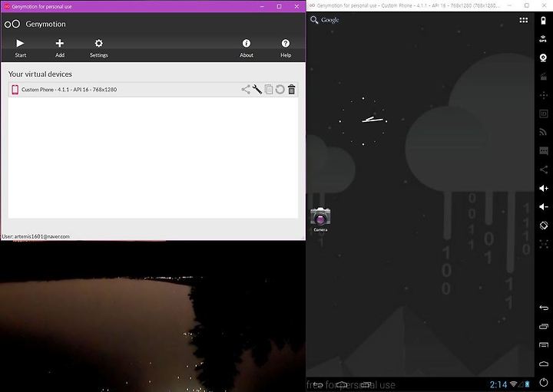The height and width of the screenshot is (392, 553).
Task: Close the Genymotion manager window
Action: (x=296, y=6)
